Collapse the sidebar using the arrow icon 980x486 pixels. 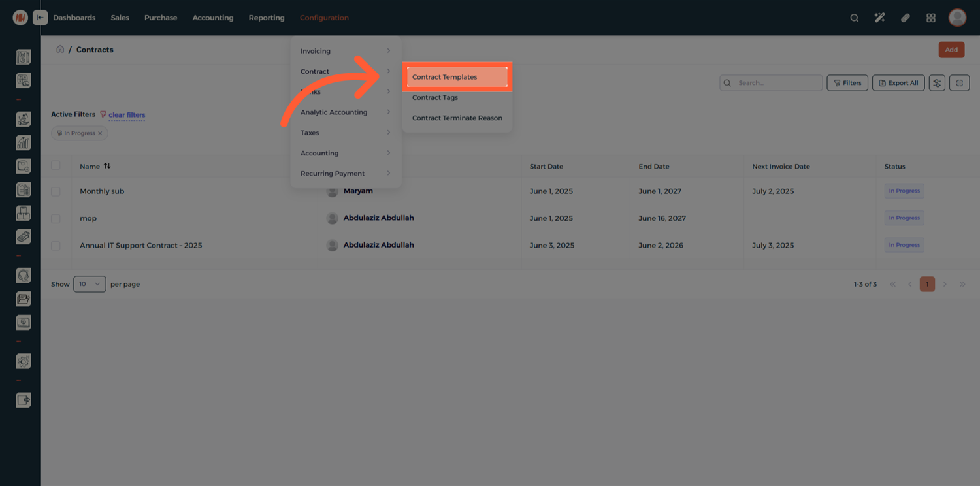[x=41, y=18]
